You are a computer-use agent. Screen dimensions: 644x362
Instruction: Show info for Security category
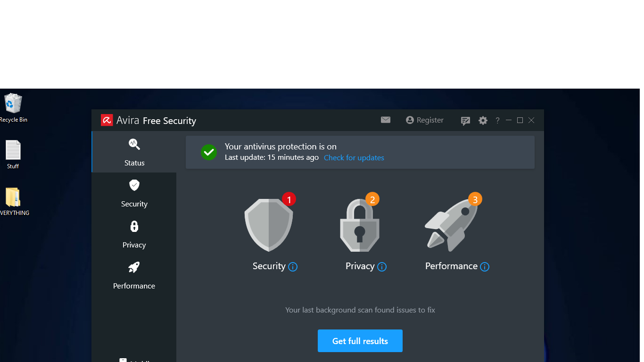click(x=293, y=267)
